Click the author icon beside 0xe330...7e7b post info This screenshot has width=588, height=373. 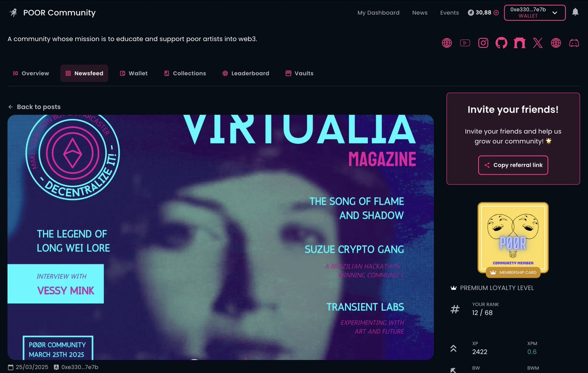[56, 367]
